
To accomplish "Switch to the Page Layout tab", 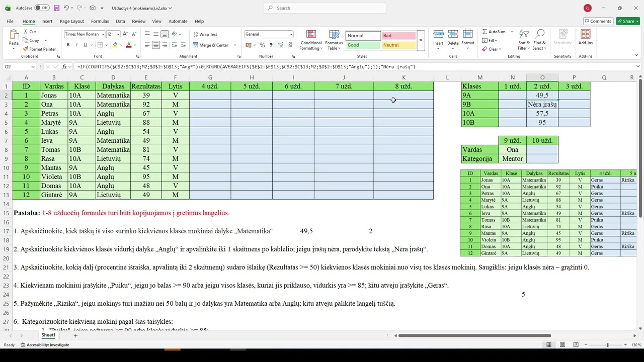I will (x=72, y=21).
